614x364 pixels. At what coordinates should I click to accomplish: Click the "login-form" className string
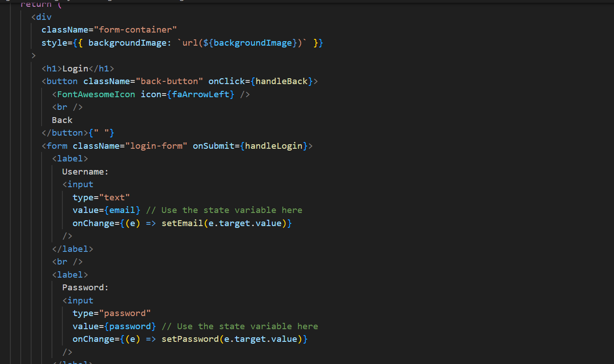pos(157,146)
